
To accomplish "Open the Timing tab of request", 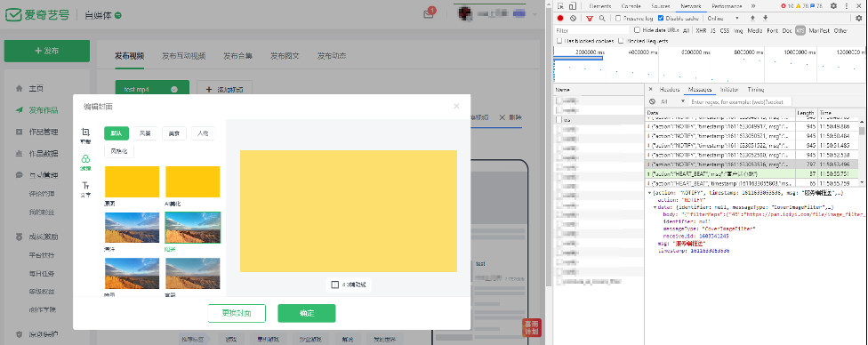I will (756, 89).
